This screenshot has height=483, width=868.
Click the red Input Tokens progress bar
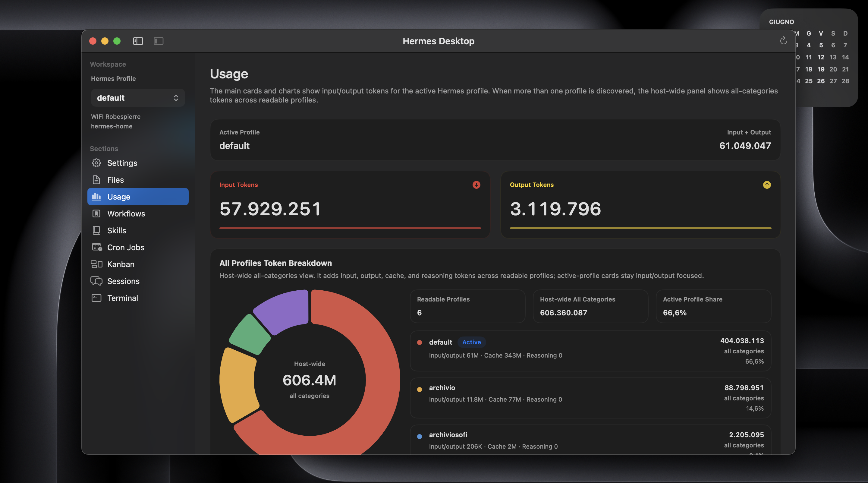coord(350,228)
